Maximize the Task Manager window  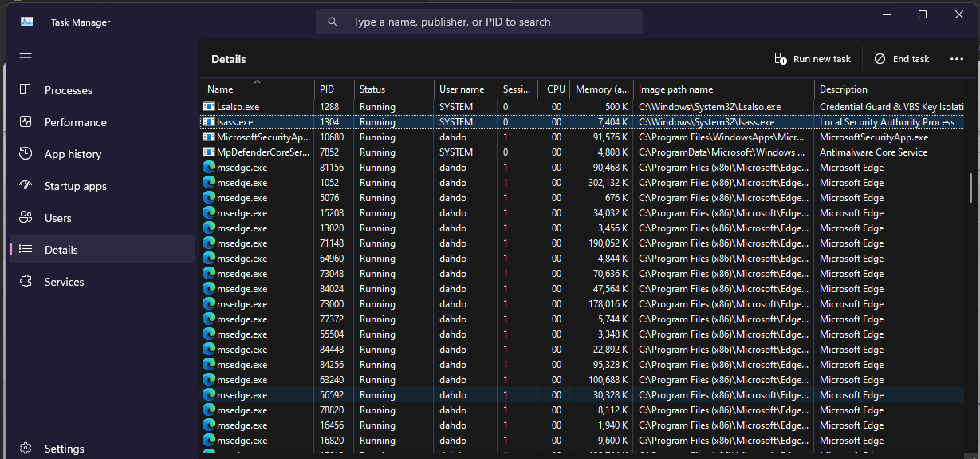tap(923, 14)
